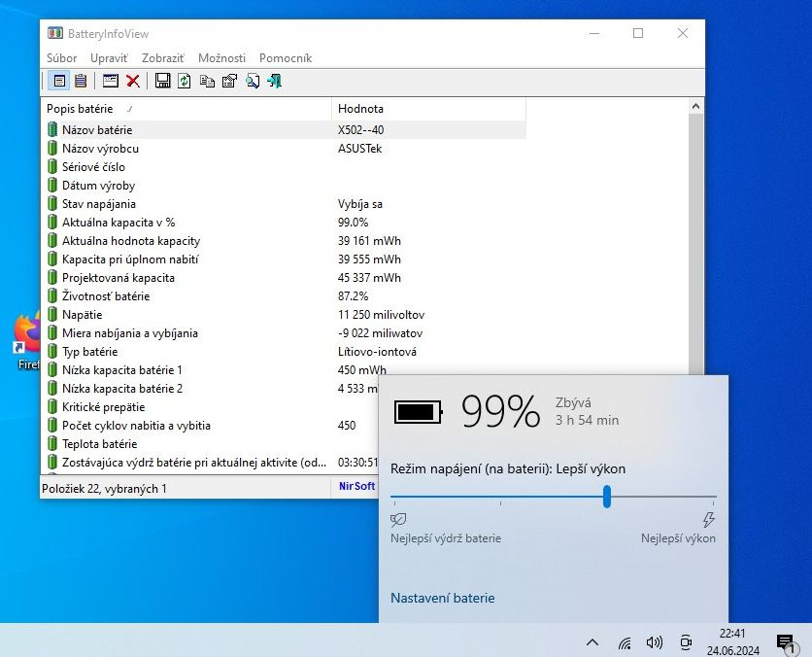Click the BatteryInfoView title bar icon
The height and width of the screenshot is (657, 812).
click(x=55, y=34)
